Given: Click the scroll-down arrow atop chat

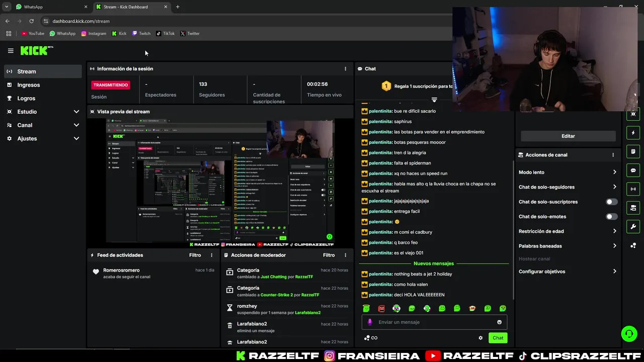Looking at the screenshot, I should point(434,100).
